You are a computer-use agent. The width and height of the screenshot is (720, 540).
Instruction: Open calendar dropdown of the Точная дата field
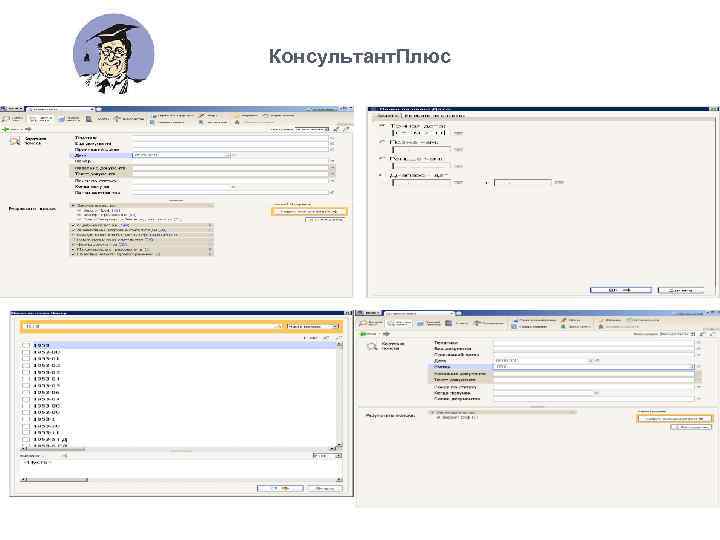pyautogui.click(x=458, y=133)
